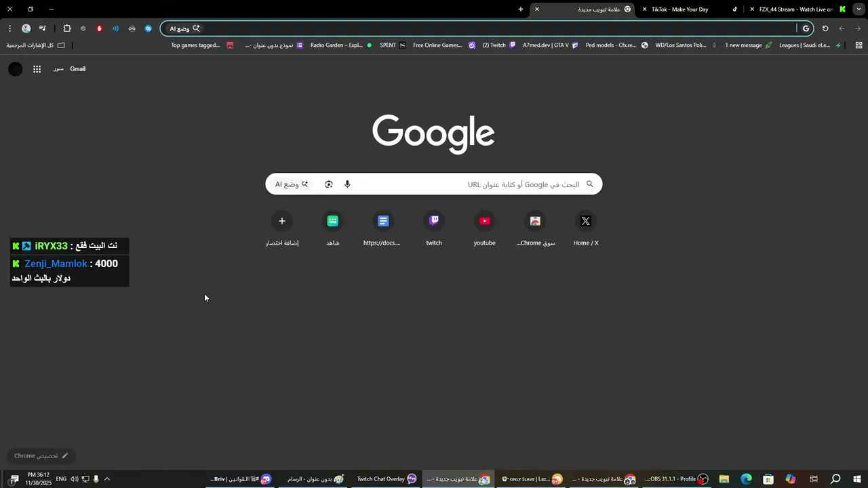
Task: Click the browser Back arrow
Action: pyautogui.click(x=842, y=28)
